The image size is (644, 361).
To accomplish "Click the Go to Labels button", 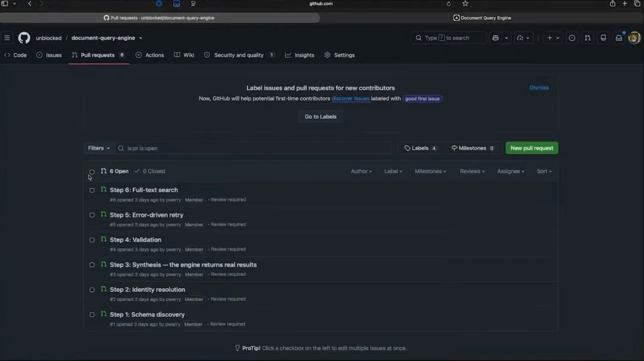I will coord(321,117).
